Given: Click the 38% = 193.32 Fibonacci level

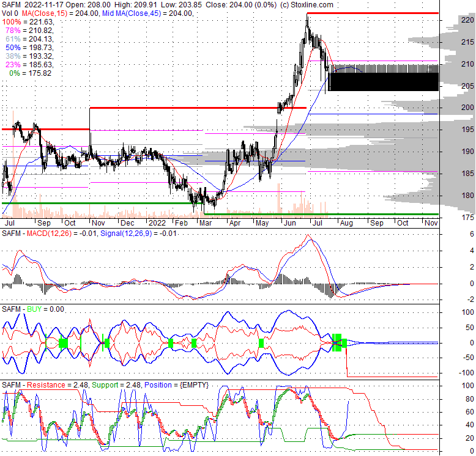Looking at the screenshot, I should [29, 56].
